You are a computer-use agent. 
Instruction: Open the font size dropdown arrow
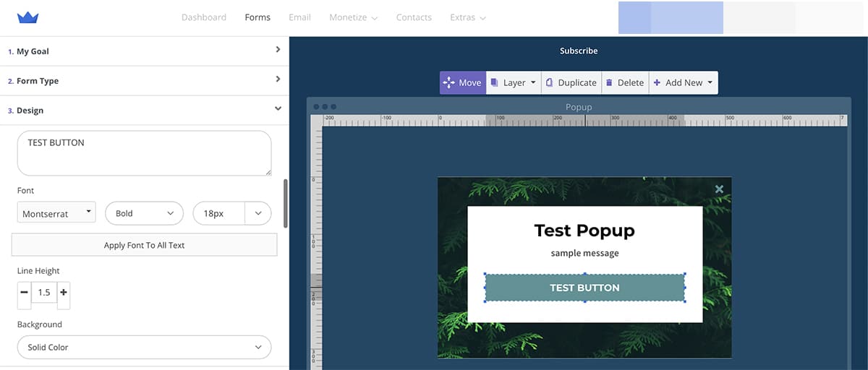(x=258, y=213)
